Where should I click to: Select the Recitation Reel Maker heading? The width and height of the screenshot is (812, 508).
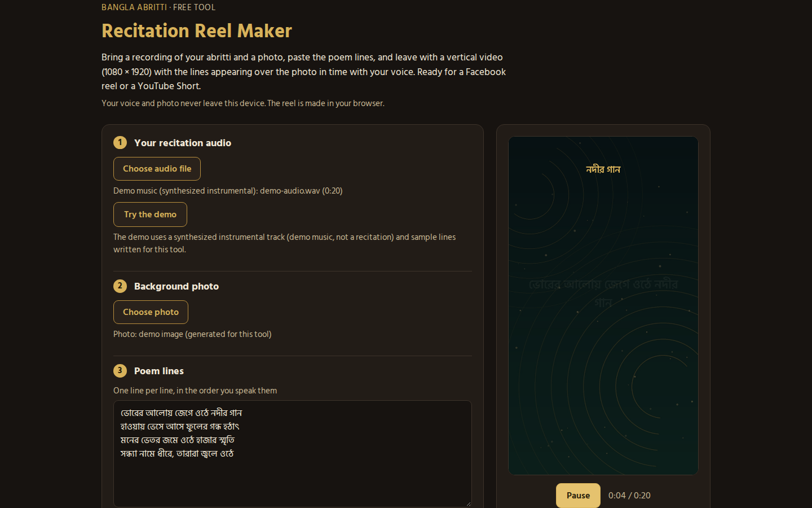(197, 30)
